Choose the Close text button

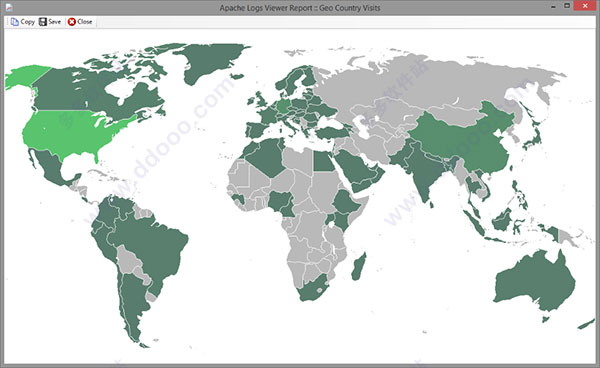(x=85, y=22)
